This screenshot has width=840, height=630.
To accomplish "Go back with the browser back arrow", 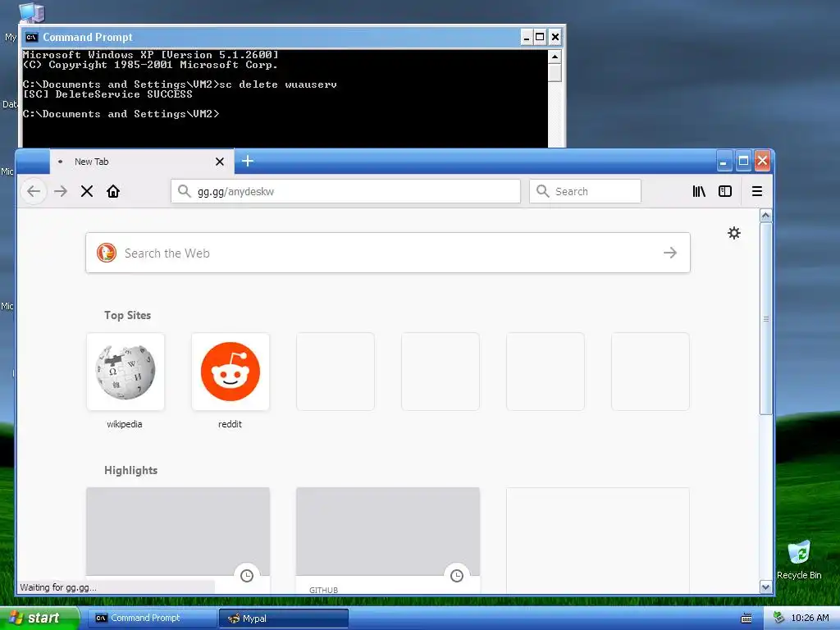I will point(34,191).
